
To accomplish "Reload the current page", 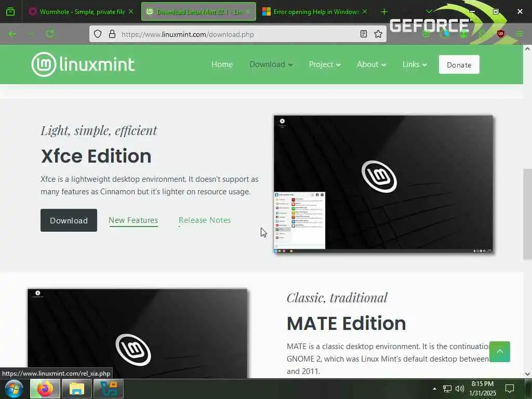I will click(x=50, y=34).
